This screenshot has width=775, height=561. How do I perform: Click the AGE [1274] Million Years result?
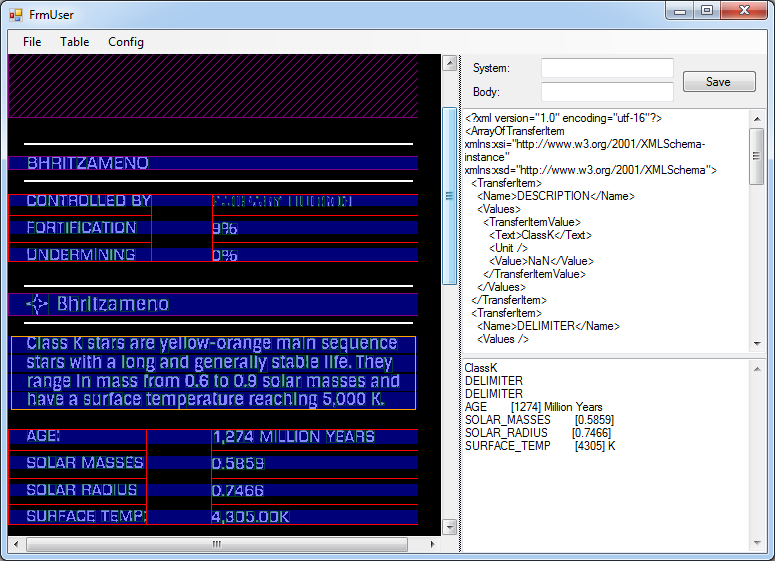(x=534, y=407)
